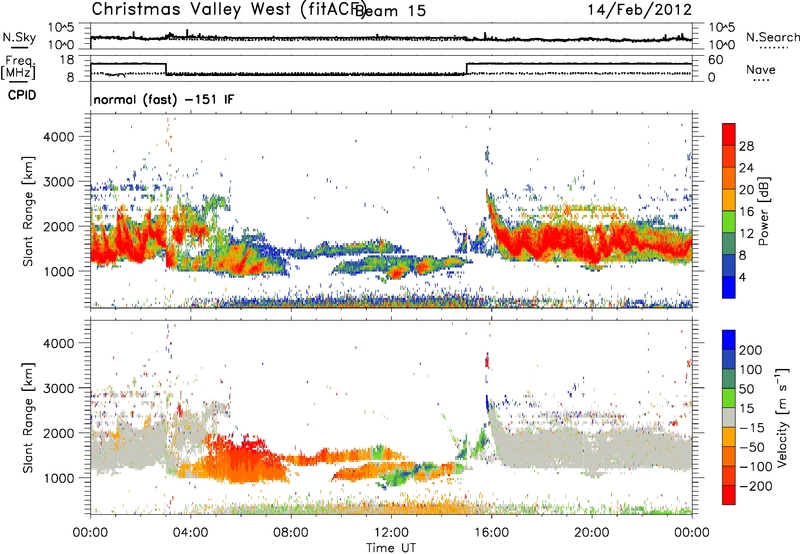Click the "24" tick on the power color bar
The height and width of the screenshot is (554, 800).
coord(746,168)
